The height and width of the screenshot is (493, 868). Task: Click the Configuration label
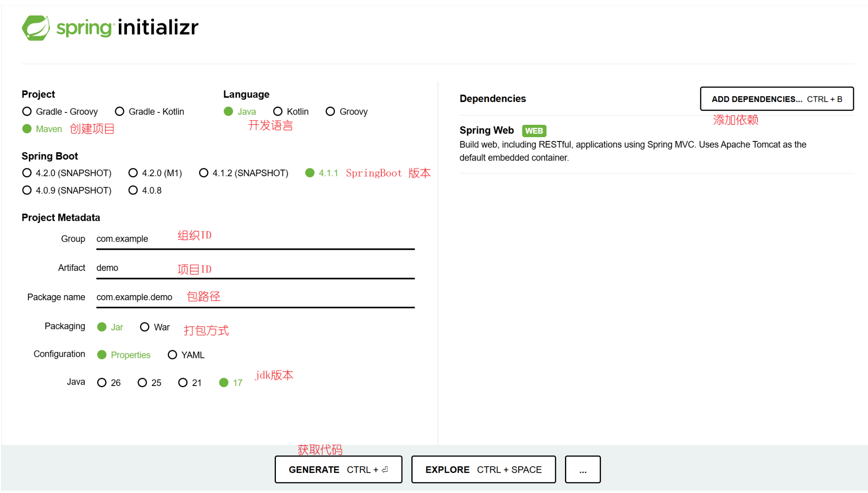pos(59,354)
